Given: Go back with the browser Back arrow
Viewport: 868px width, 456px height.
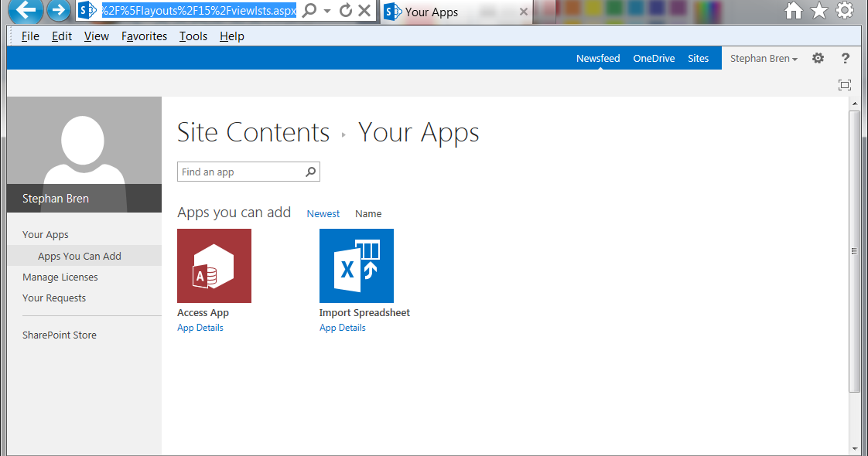Looking at the screenshot, I should coord(25,9).
